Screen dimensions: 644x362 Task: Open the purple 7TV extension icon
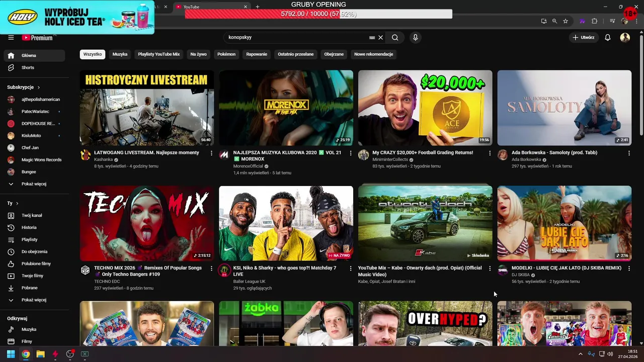pyautogui.click(x=582, y=21)
